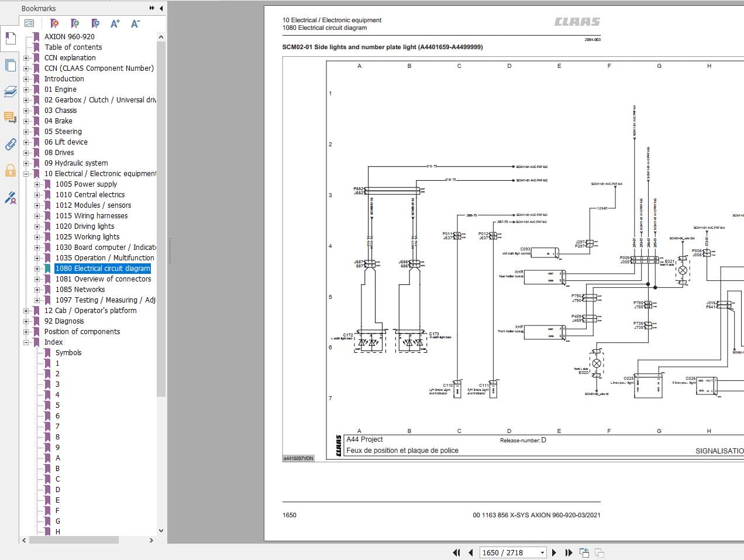744x560 pixels.
Task: Open the 1085 Networks bookmark
Action: pos(80,290)
